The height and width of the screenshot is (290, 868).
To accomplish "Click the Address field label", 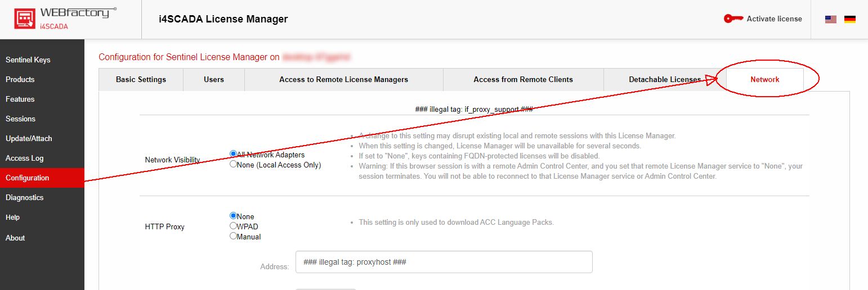I will pyautogui.click(x=274, y=266).
